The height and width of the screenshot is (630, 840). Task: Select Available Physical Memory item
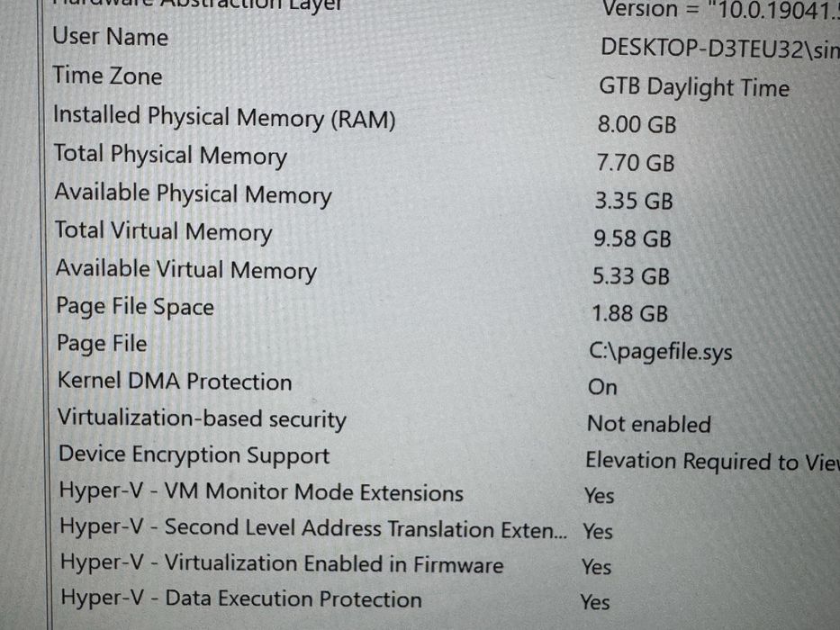point(193,193)
